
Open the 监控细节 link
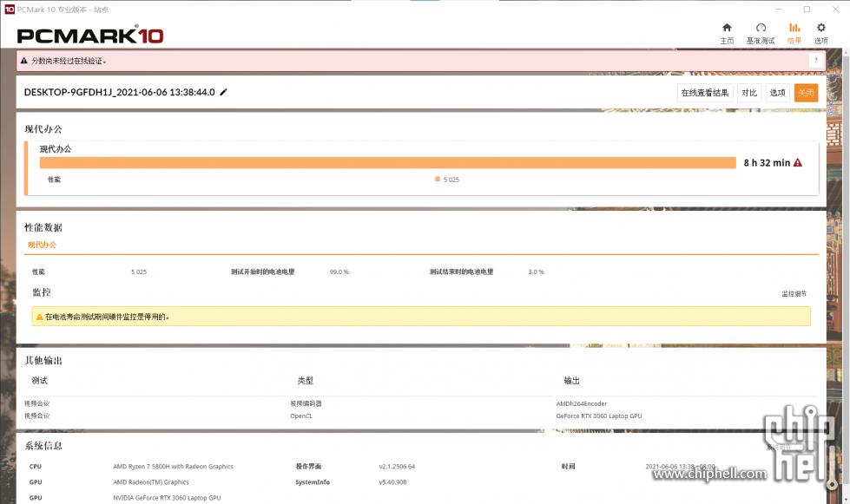click(795, 293)
